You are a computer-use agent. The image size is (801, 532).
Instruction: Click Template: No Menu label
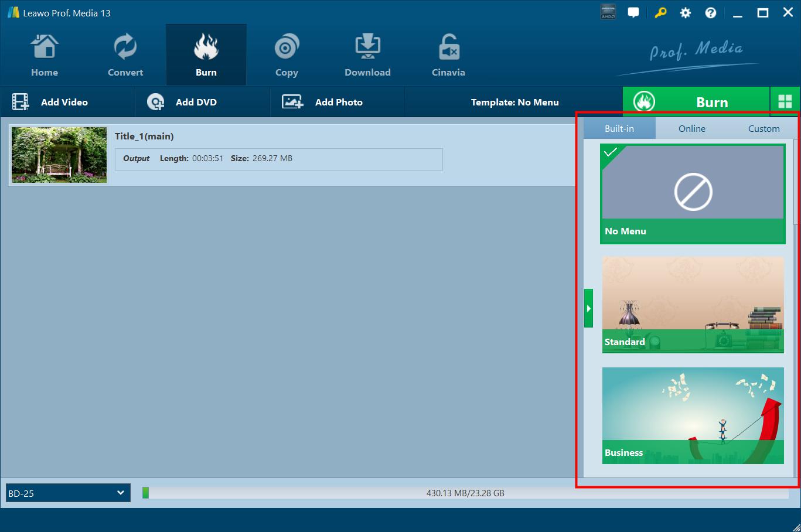click(x=514, y=102)
